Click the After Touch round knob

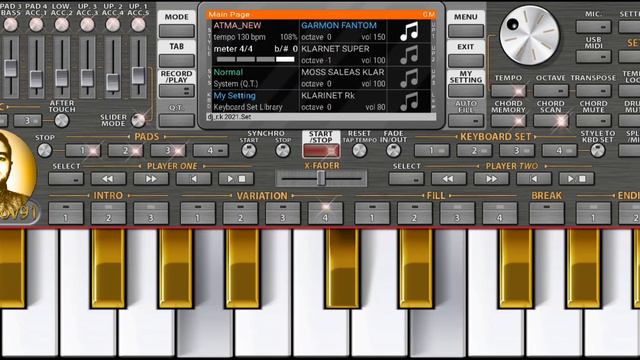(x=62, y=121)
